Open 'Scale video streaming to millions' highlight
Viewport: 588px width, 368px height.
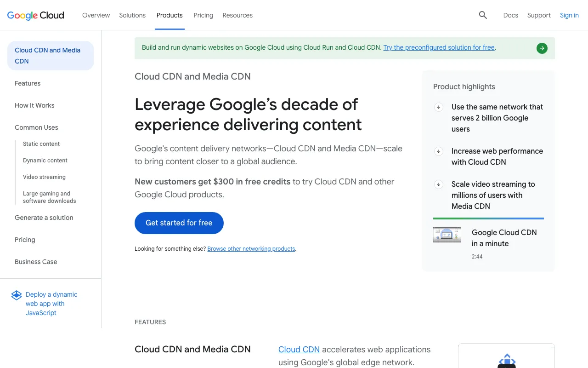[x=493, y=195]
